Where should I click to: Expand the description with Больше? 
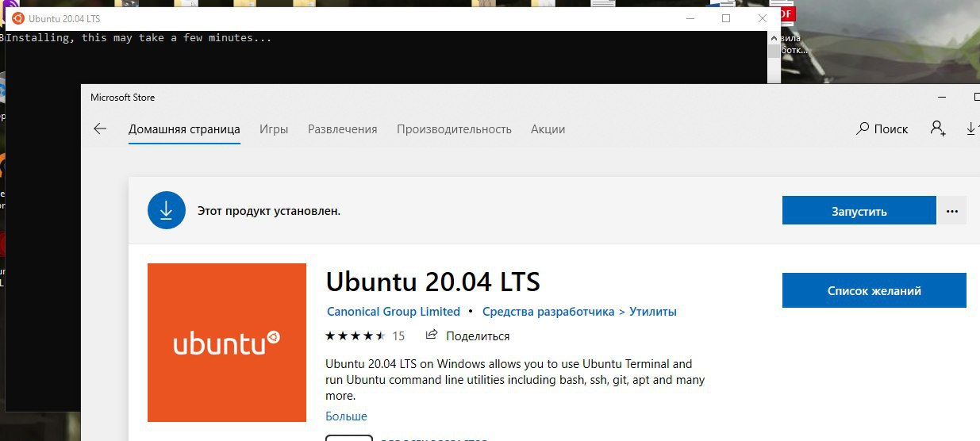tap(346, 416)
